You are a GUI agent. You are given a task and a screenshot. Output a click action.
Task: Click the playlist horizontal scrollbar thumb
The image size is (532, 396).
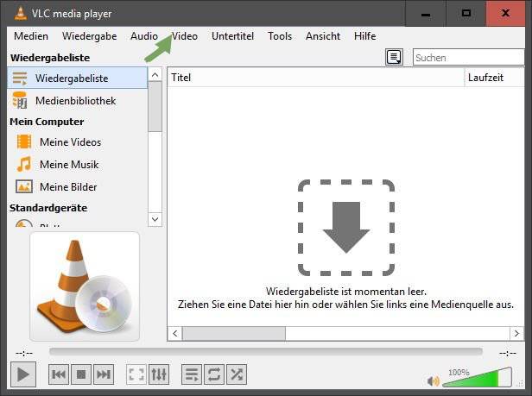pyautogui.click(x=234, y=333)
